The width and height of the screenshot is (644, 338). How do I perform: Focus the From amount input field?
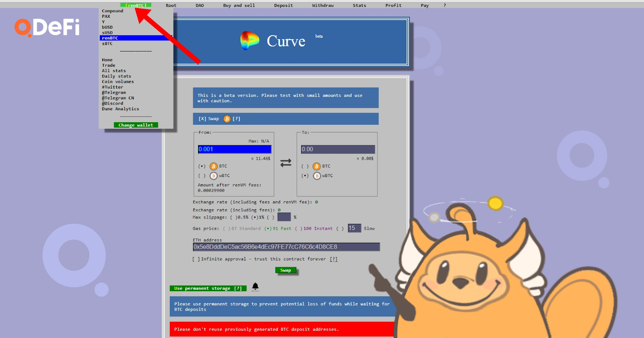pos(235,149)
